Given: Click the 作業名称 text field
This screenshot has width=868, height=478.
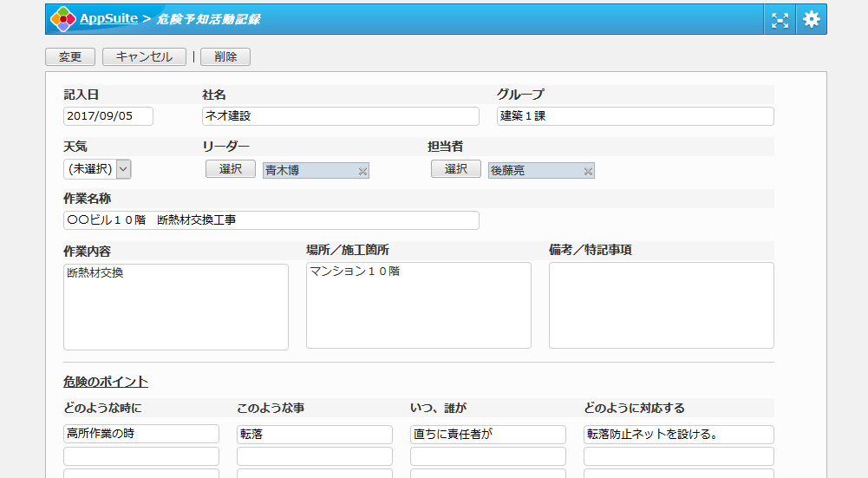Looking at the screenshot, I should [x=271, y=220].
